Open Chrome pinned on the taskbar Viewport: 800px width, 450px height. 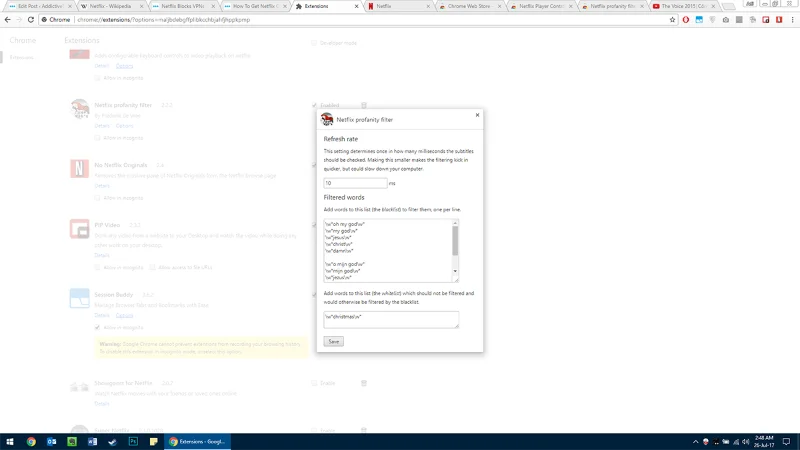(x=31, y=441)
